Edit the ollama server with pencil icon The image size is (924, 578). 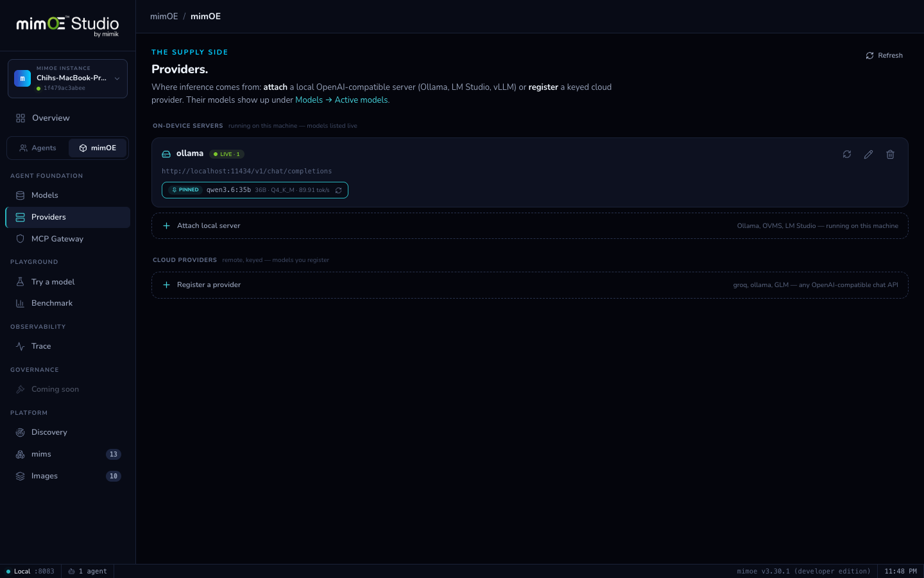(x=868, y=154)
